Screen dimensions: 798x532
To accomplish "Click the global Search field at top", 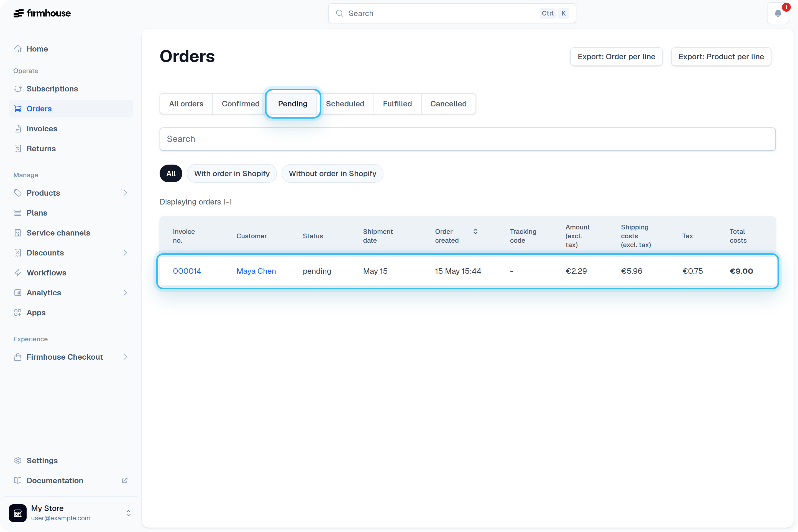I will pos(452,13).
